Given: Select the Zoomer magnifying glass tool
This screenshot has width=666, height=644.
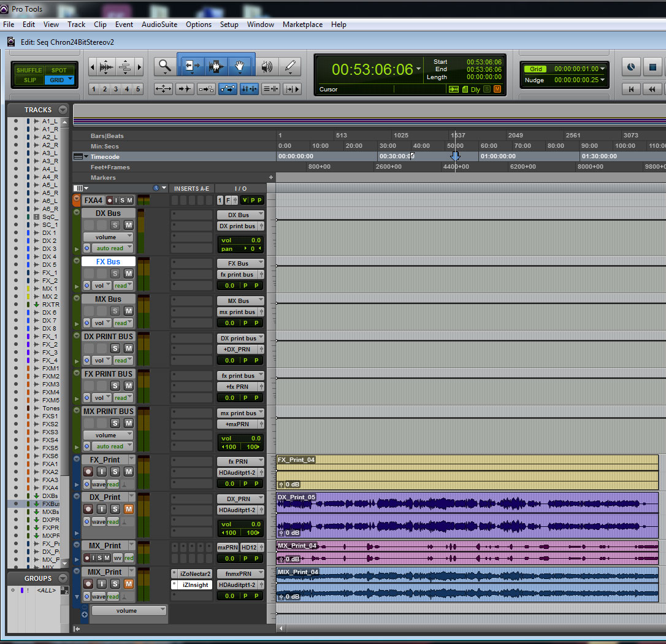Looking at the screenshot, I should click(165, 66).
